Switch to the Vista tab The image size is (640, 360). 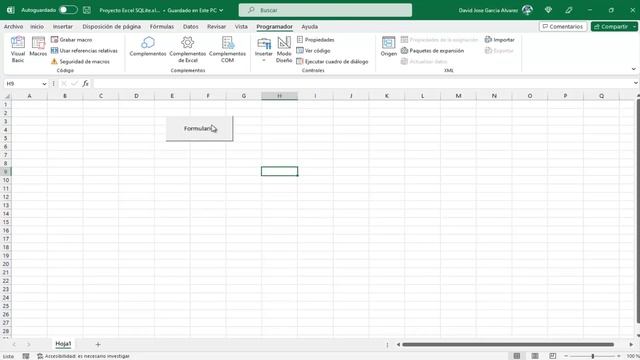tap(241, 27)
